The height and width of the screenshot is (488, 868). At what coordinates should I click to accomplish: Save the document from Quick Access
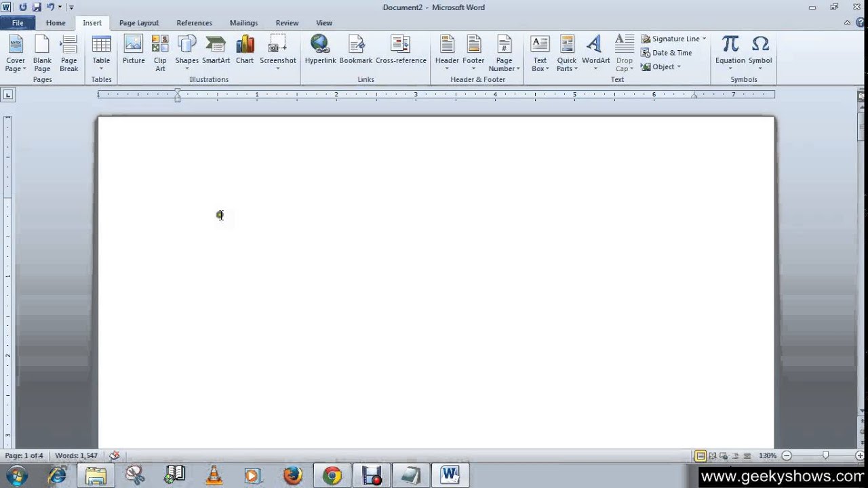click(x=37, y=7)
